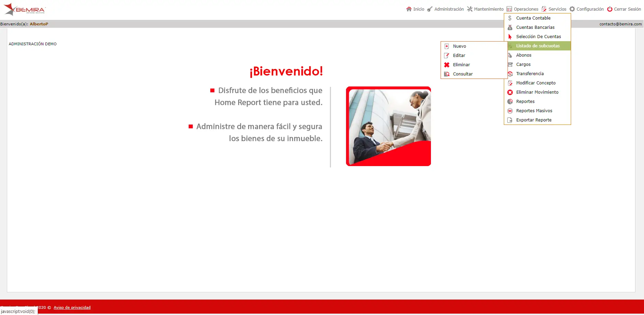Click the Nuevo plus-page icon
This screenshot has height=315, width=644.
tap(447, 46)
